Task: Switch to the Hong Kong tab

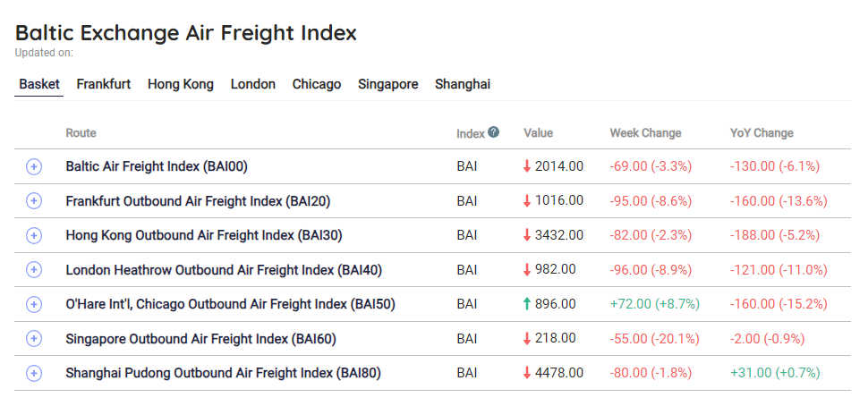Action: click(x=181, y=84)
